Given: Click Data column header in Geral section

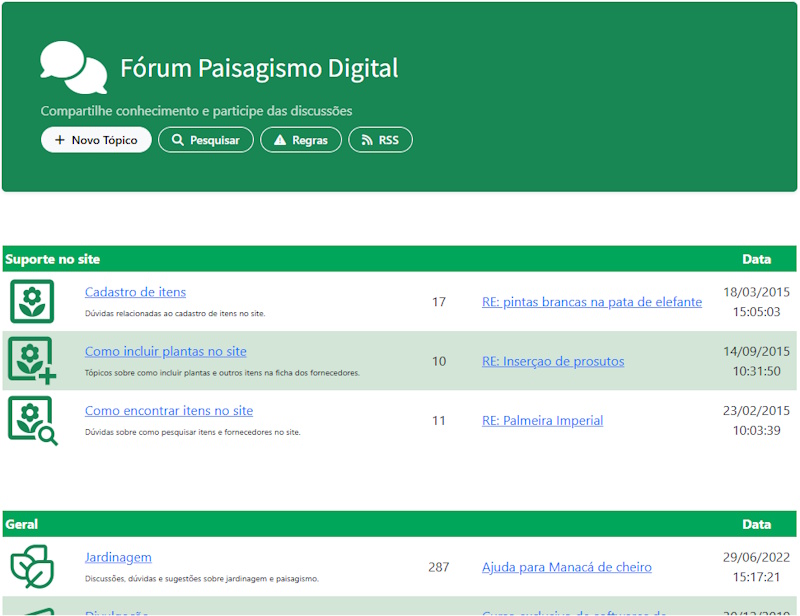Looking at the screenshot, I should pyautogui.click(x=756, y=524).
